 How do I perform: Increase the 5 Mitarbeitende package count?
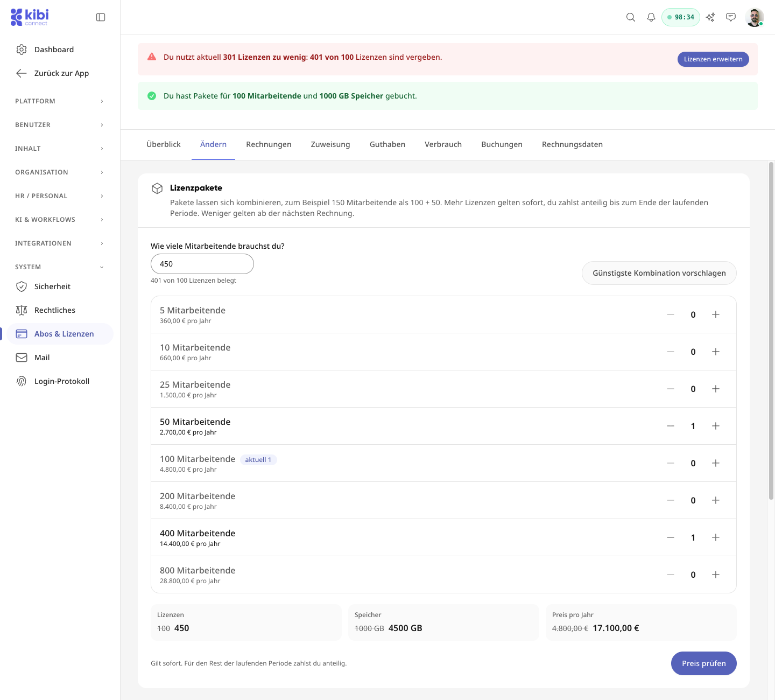point(716,314)
